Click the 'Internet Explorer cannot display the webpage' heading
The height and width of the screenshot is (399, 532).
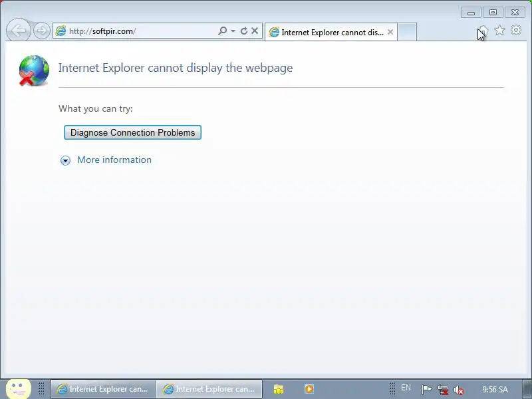click(x=176, y=68)
